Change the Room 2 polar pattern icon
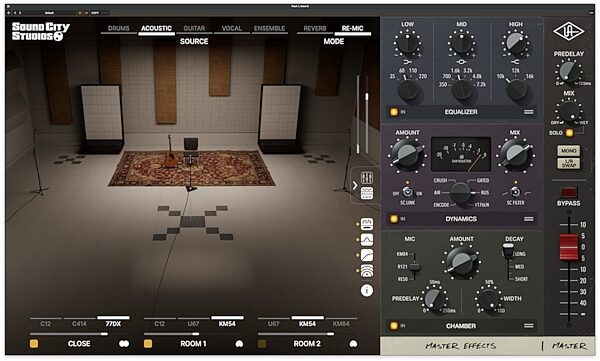Screen dimensions: 600x361 click(353, 343)
